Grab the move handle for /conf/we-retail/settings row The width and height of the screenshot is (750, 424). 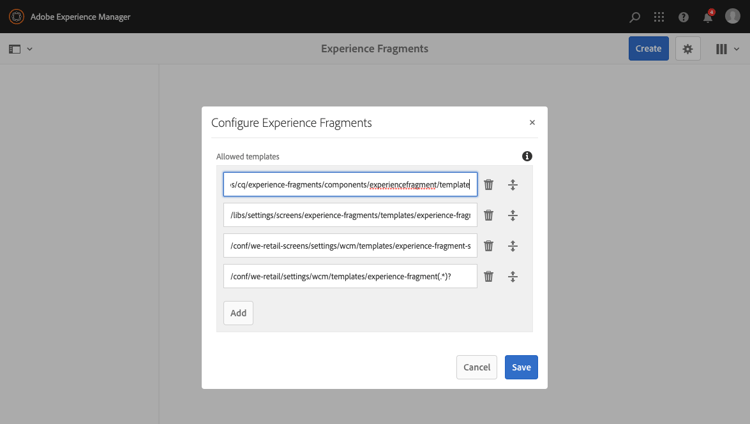pyautogui.click(x=513, y=277)
